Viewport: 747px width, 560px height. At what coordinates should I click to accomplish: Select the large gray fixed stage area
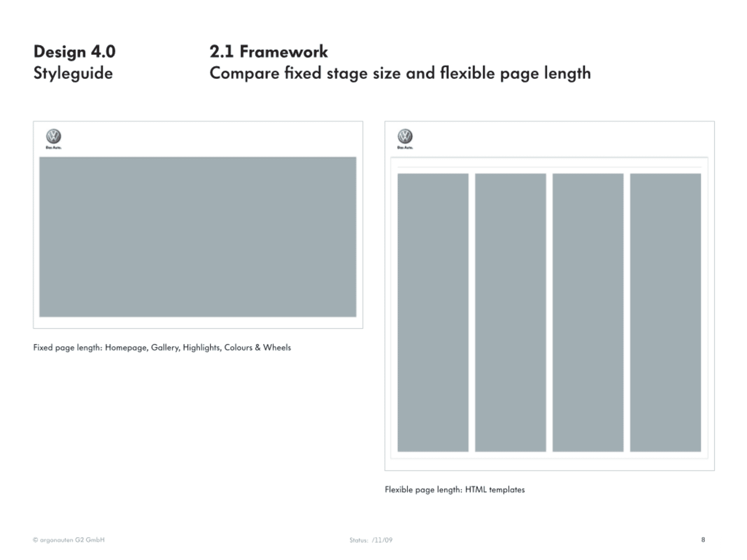point(198,237)
